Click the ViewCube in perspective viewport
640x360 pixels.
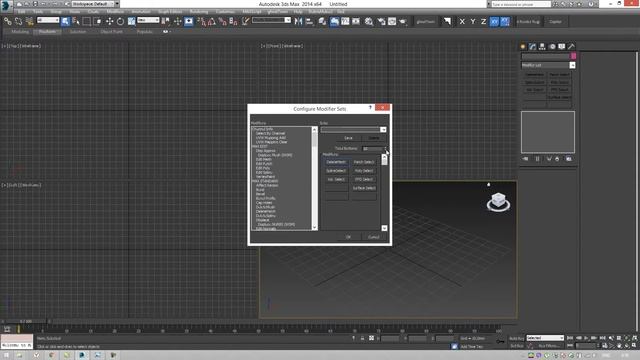point(498,202)
